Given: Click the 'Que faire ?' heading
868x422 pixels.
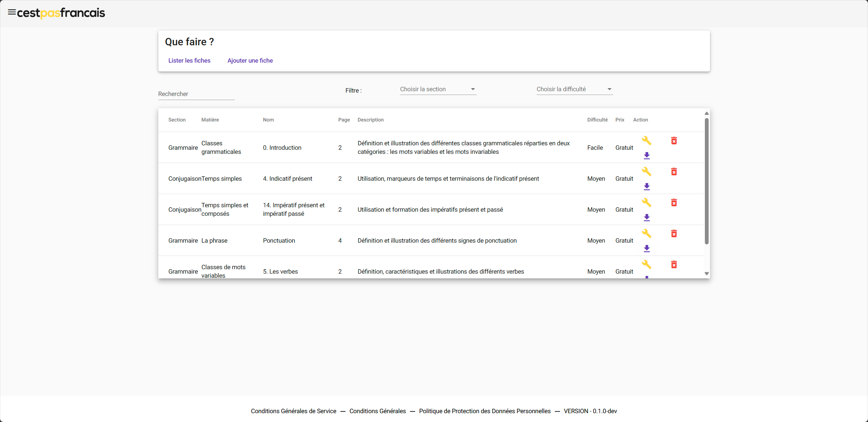Looking at the screenshot, I should [x=189, y=42].
